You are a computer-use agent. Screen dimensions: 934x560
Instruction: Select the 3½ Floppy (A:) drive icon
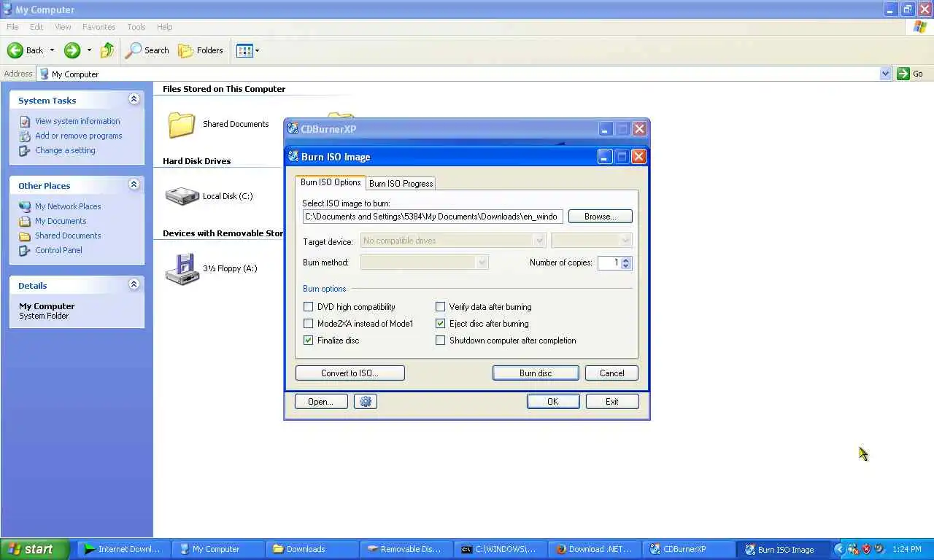(182, 268)
